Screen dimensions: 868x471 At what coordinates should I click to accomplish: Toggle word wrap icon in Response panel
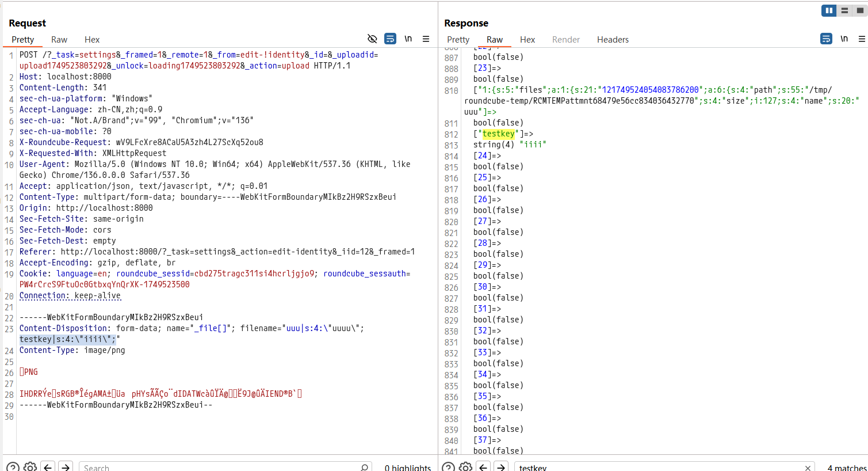pyautogui.click(x=826, y=39)
